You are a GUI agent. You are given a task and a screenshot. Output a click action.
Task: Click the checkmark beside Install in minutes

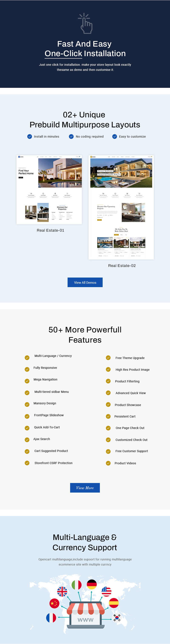point(30,137)
